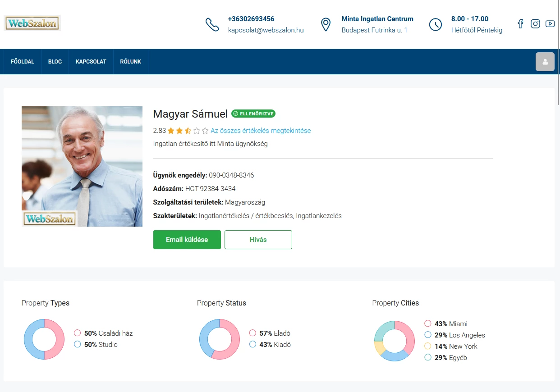Click the pink segment of Property Status chart
This screenshot has height=392, width=560.
(233, 343)
